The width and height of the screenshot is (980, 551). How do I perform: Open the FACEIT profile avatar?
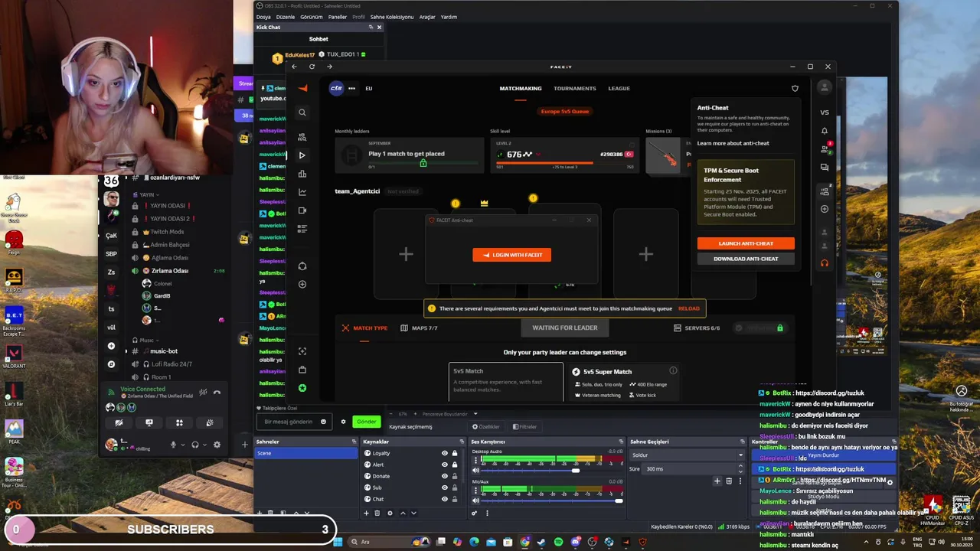point(825,87)
